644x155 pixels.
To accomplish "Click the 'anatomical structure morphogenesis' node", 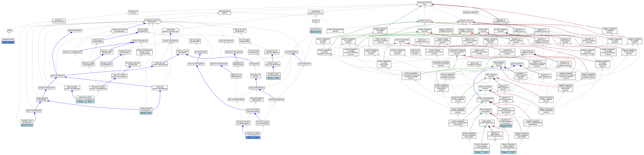I will click(120, 30).
